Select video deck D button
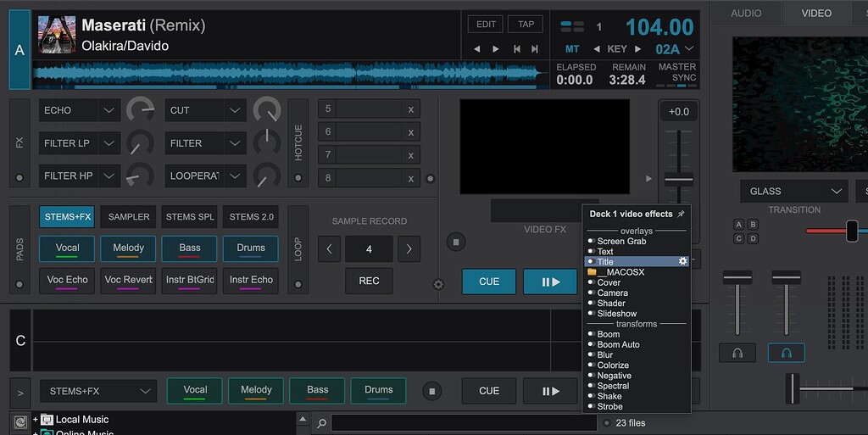Viewport: 868px width, 435px height. pyautogui.click(x=753, y=238)
